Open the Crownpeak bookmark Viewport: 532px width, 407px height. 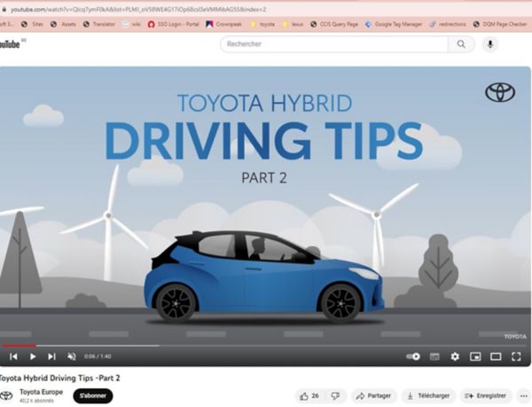(x=224, y=24)
